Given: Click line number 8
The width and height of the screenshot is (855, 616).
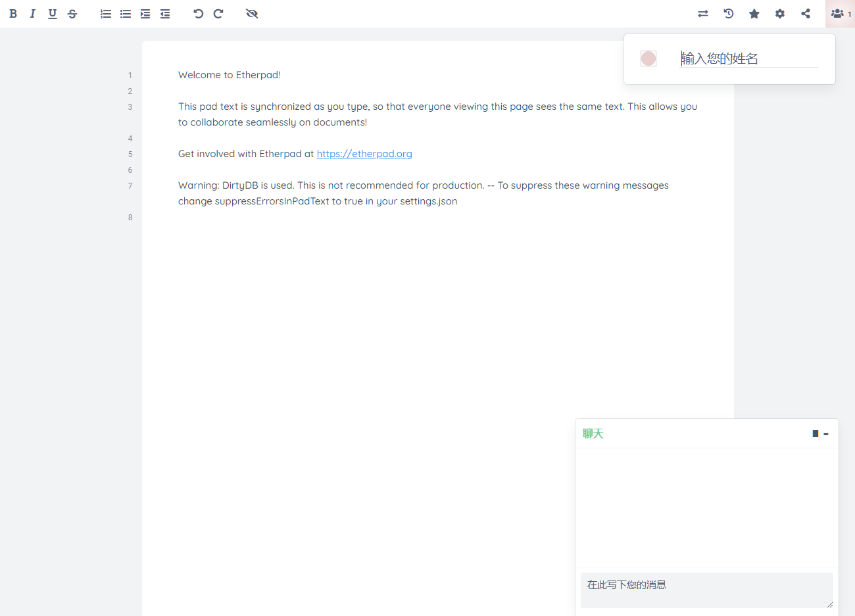Looking at the screenshot, I should 130,218.
